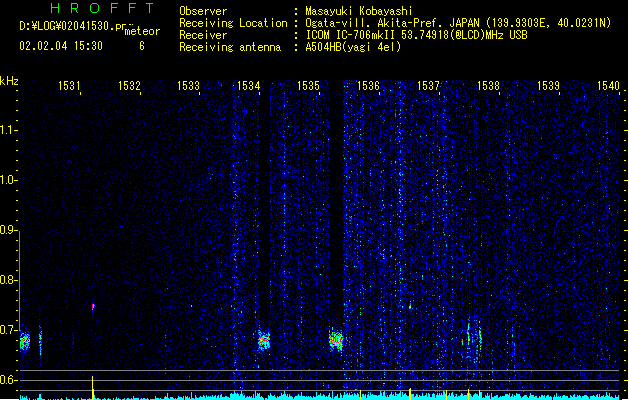Click A504HB(yagi 4el) antenna value
Image resolution: width=629 pixels, height=400 pixels.
coord(353,47)
